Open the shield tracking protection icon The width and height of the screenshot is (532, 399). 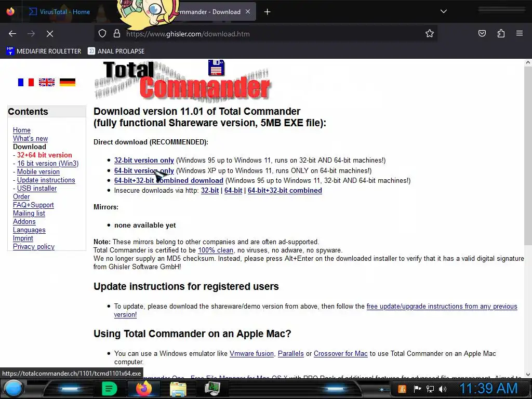102,34
